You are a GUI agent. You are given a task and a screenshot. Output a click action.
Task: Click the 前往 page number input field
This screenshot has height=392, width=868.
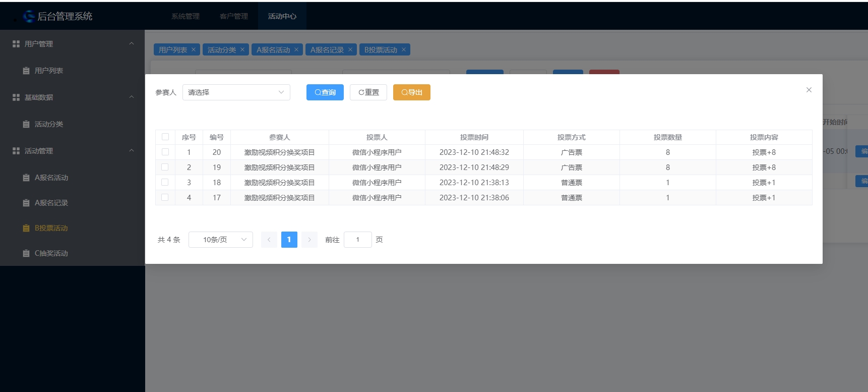pos(357,240)
